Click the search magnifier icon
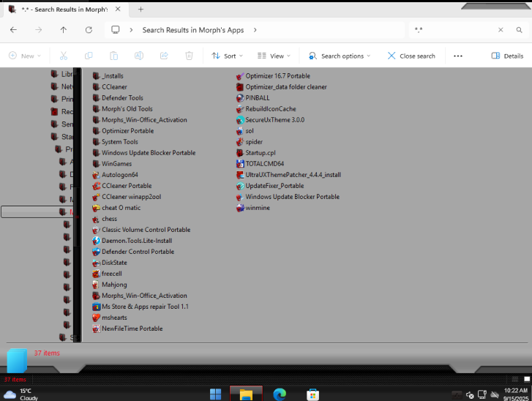 click(x=519, y=30)
